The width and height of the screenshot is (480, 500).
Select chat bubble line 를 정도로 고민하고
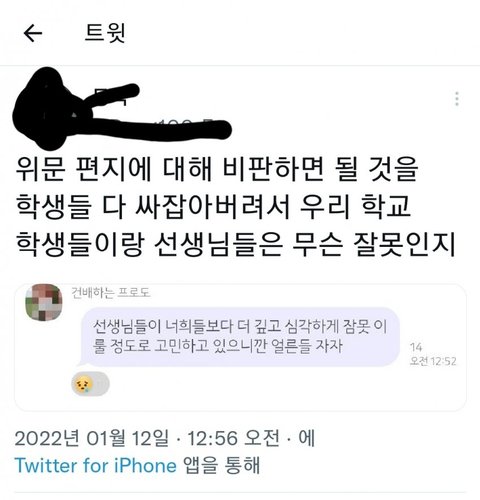218,346
